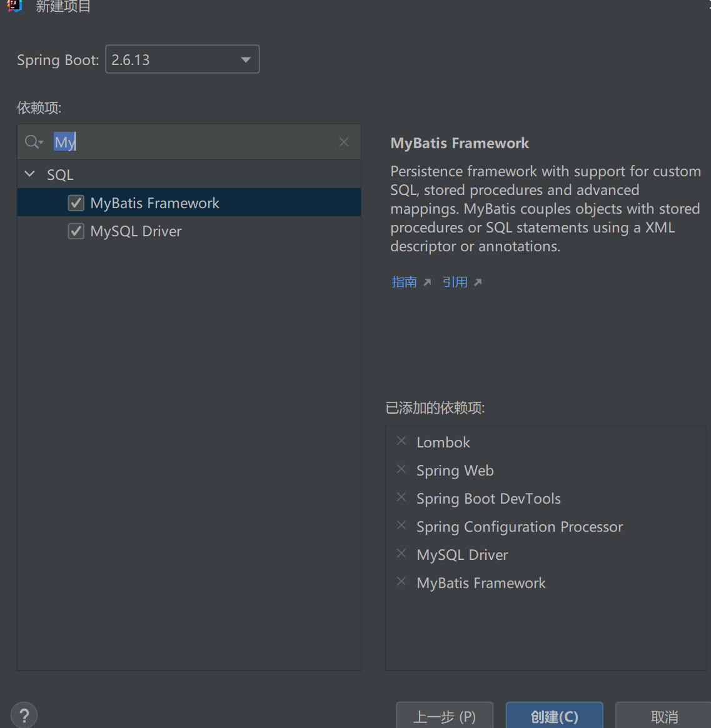Open the help question mark button

click(x=24, y=716)
